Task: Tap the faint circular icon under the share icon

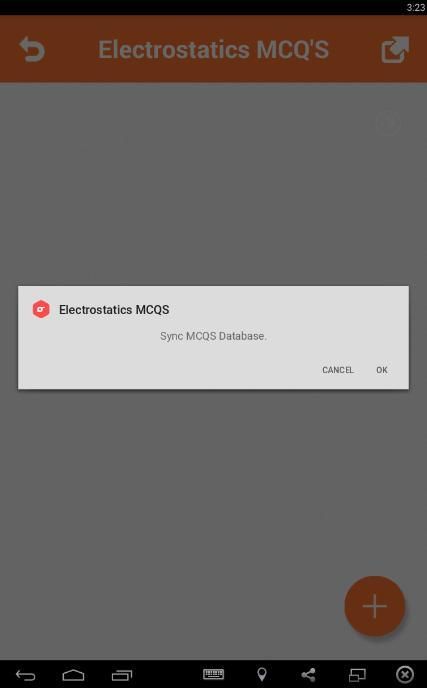Action: click(388, 124)
